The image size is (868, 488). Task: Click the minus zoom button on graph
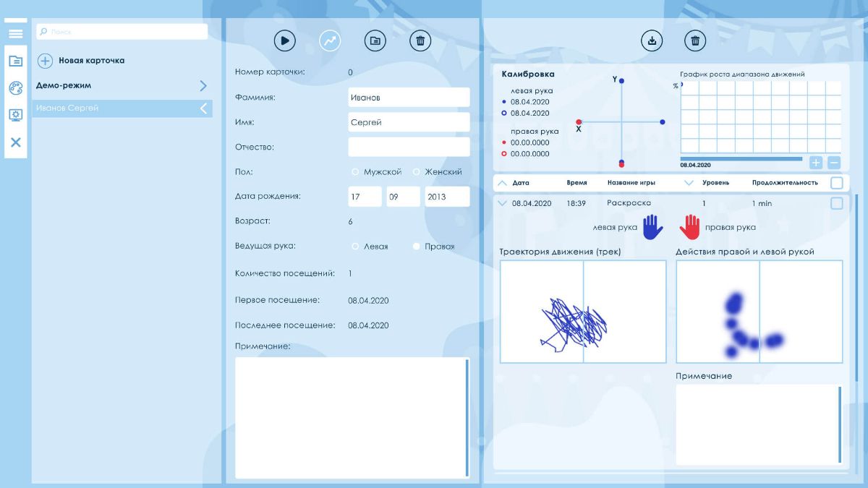(x=834, y=163)
